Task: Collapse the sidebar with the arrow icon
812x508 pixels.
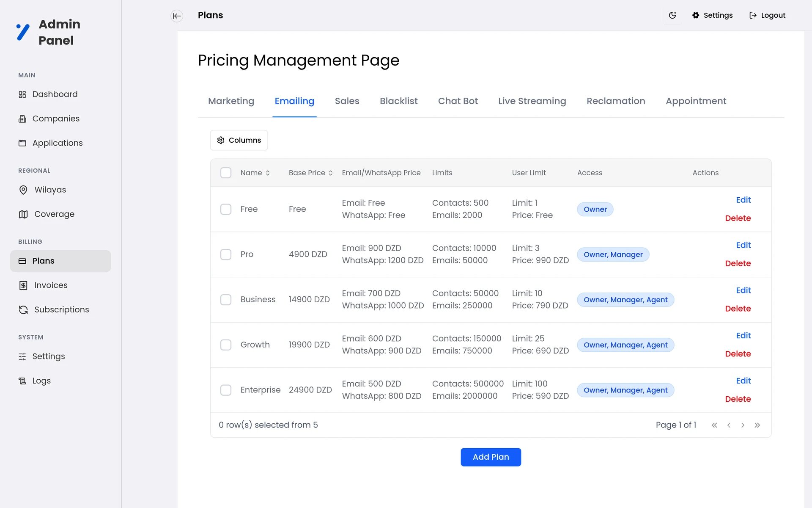Action: (177, 16)
